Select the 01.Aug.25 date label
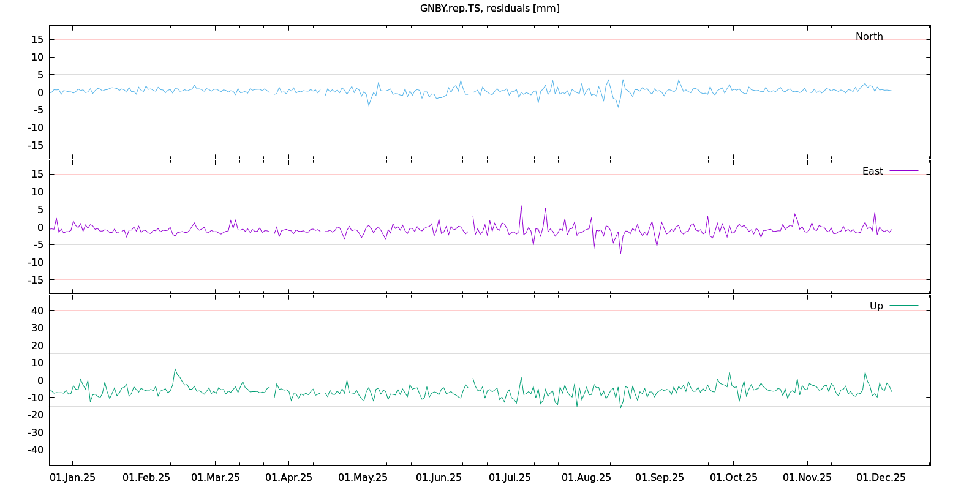 [x=586, y=478]
